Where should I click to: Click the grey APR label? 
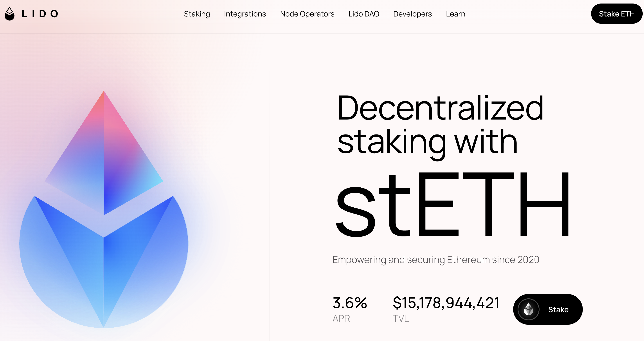(341, 319)
